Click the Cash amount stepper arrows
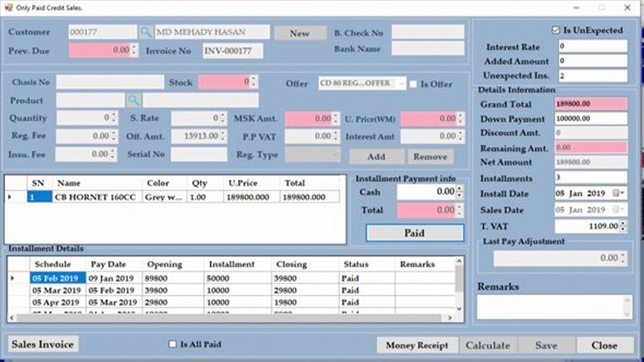This screenshot has width=644, height=362. 459,192
